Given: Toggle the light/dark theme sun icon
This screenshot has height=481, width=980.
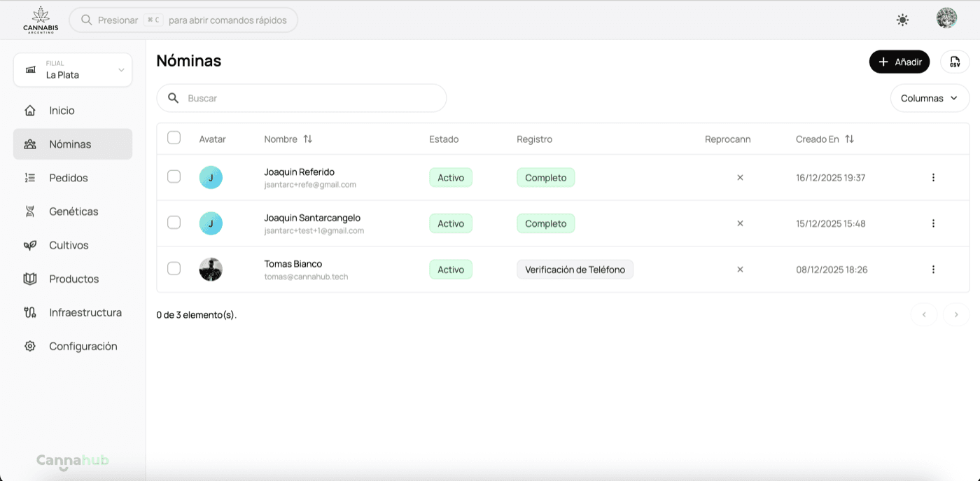Looking at the screenshot, I should 902,20.
